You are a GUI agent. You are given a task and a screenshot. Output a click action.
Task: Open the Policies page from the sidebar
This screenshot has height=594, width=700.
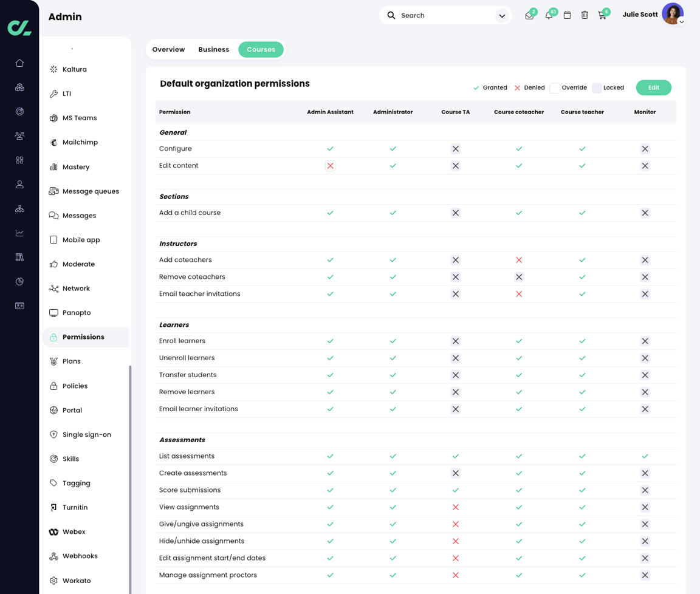pyautogui.click(x=75, y=386)
